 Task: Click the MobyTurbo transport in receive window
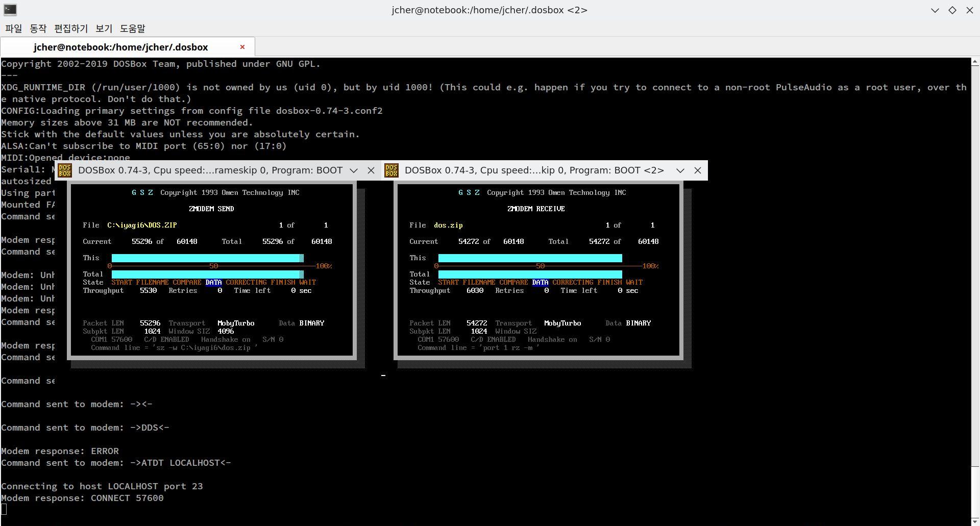[562, 323]
